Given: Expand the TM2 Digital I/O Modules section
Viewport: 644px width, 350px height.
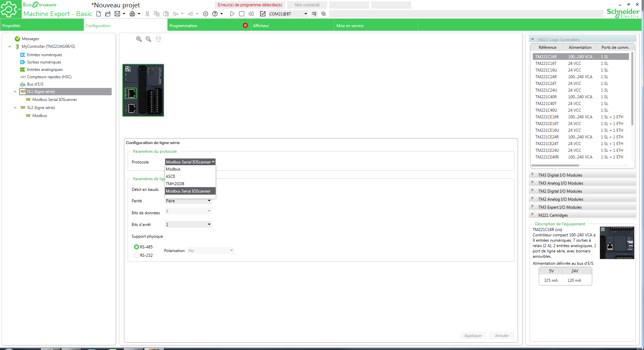Looking at the screenshot, I should pyautogui.click(x=532, y=190).
